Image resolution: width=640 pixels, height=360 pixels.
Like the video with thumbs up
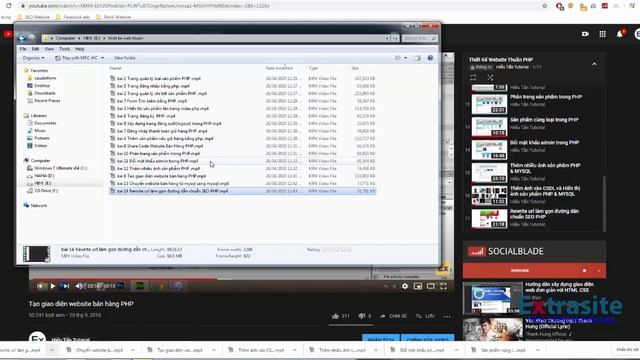(336, 316)
